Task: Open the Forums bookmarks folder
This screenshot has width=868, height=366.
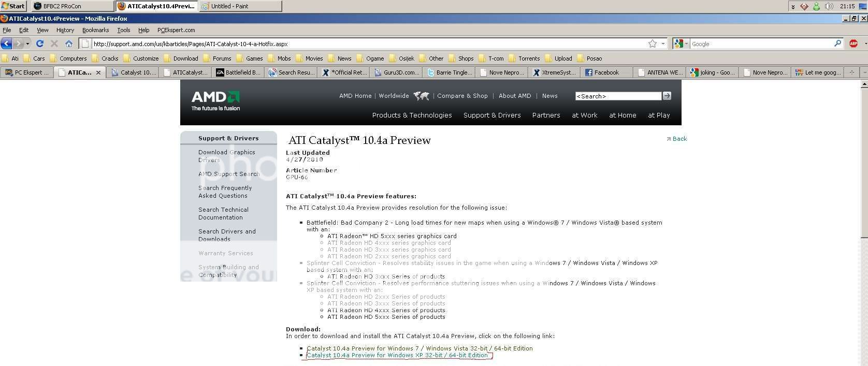Action: pyautogui.click(x=218, y=58)
